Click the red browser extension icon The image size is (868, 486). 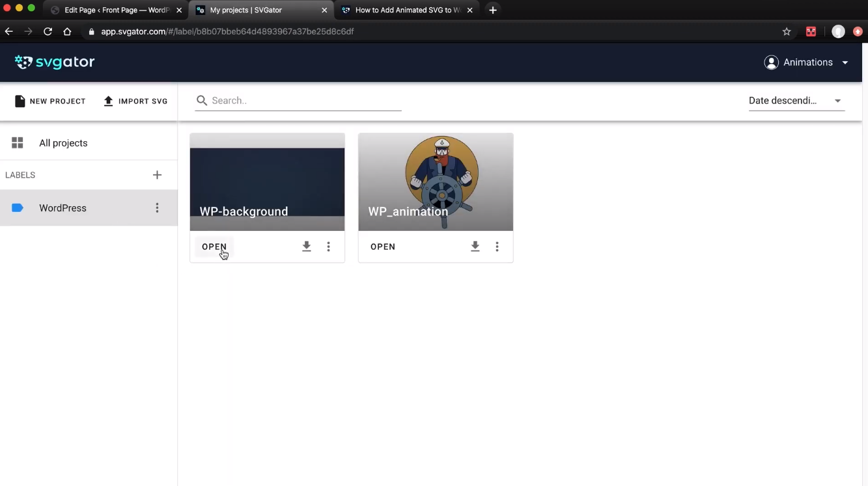(x=811, y=31)
